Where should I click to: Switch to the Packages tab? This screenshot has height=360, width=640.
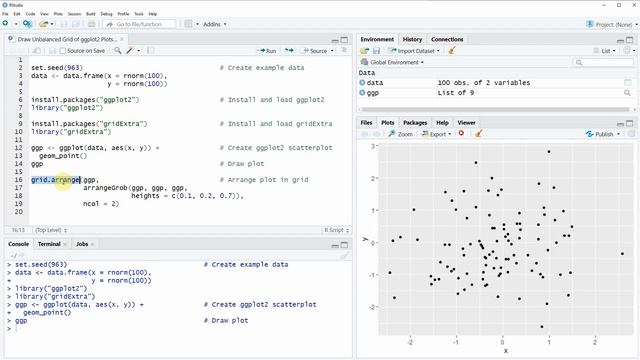pos(415,122)
